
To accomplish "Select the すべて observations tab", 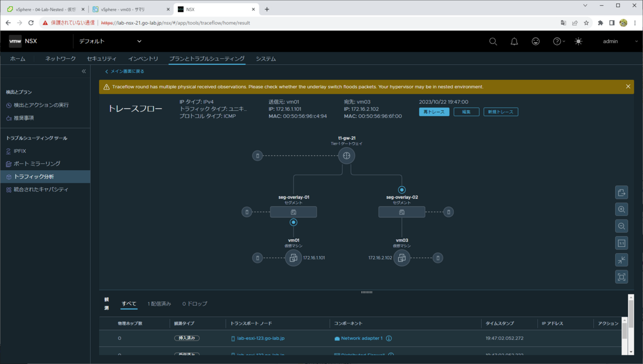I will 129,304.
